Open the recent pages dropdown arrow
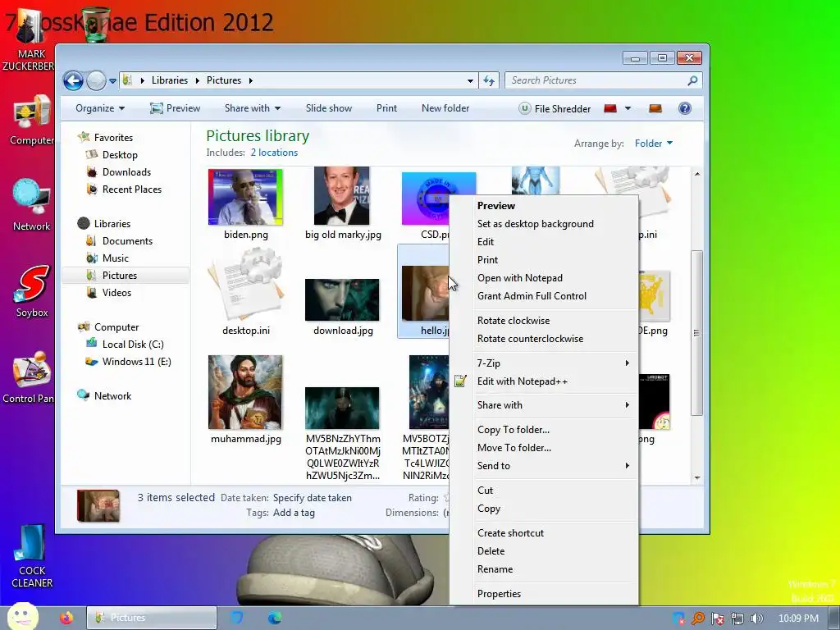 tap(112, 81)
